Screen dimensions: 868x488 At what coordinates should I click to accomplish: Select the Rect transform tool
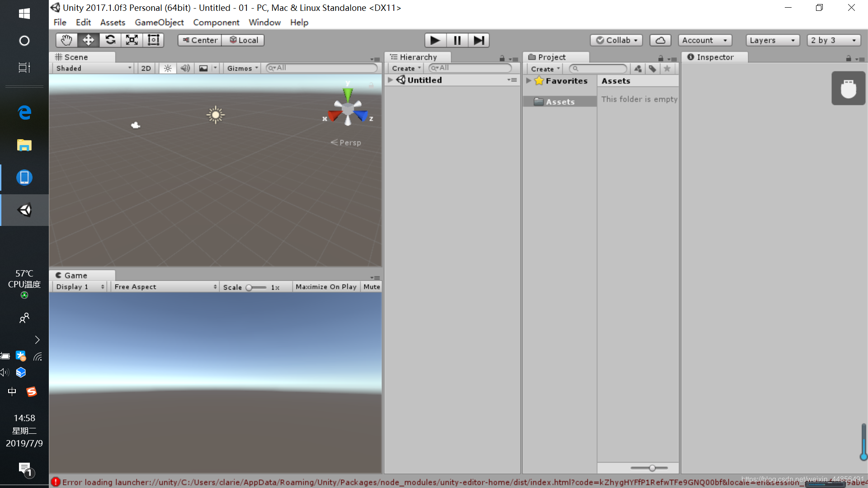(x=153, y=40)
